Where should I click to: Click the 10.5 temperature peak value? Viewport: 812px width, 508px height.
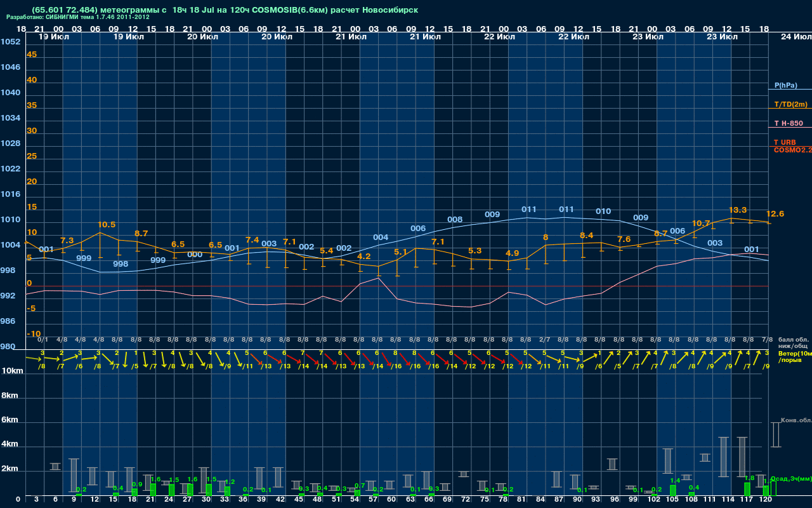click(107, 225)
